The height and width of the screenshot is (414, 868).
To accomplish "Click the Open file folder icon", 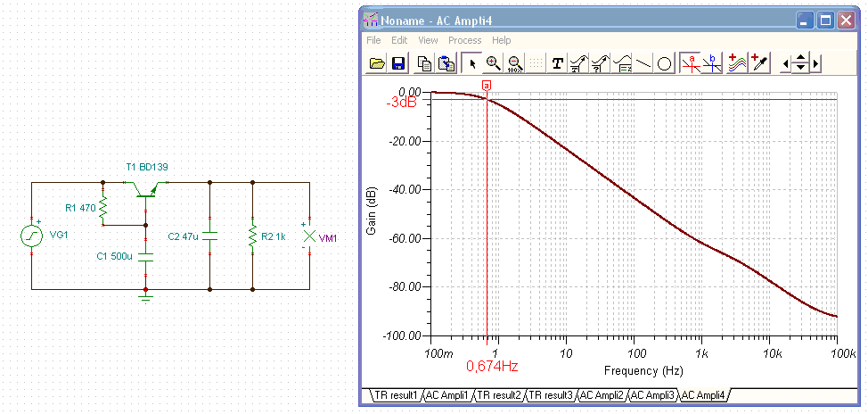I will pyautogui.click(x=378, y=63).
